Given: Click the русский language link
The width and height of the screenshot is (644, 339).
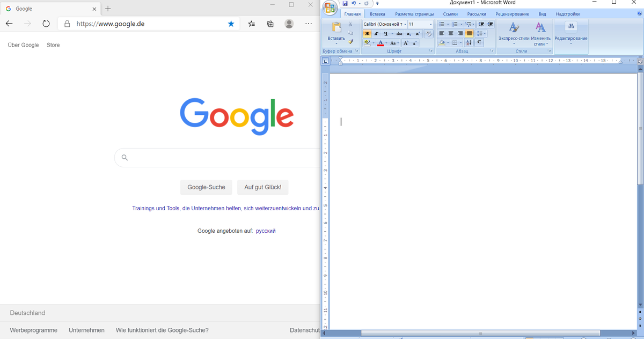Looking at the screenshot, I should (x=266, y=231).
